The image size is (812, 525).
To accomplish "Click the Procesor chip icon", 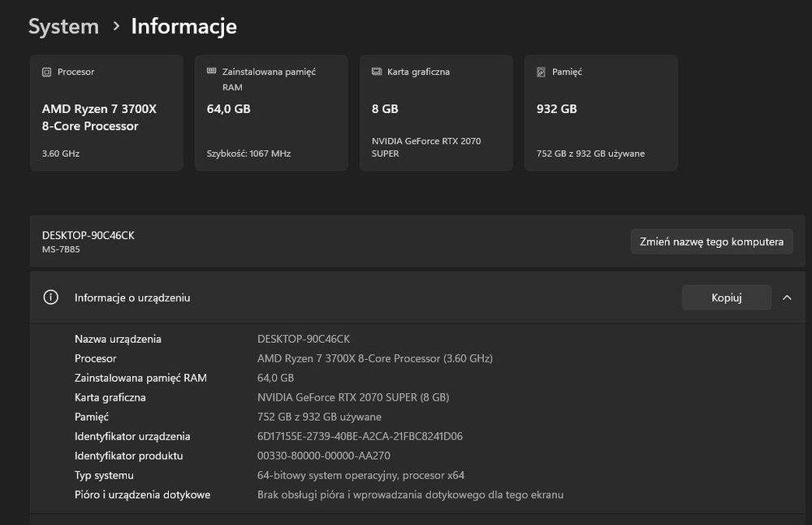I will [46, 72].
